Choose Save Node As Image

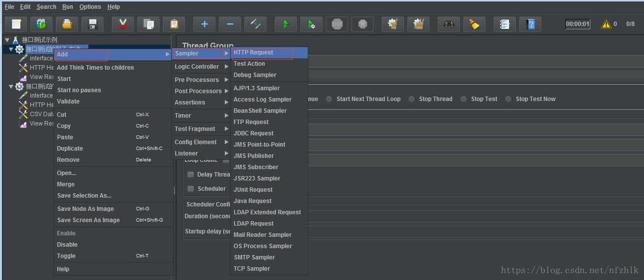click(113, 209)
